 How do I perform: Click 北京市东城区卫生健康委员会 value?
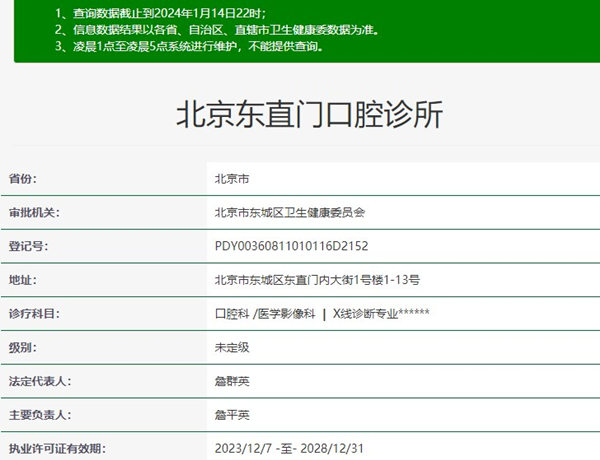290,212
